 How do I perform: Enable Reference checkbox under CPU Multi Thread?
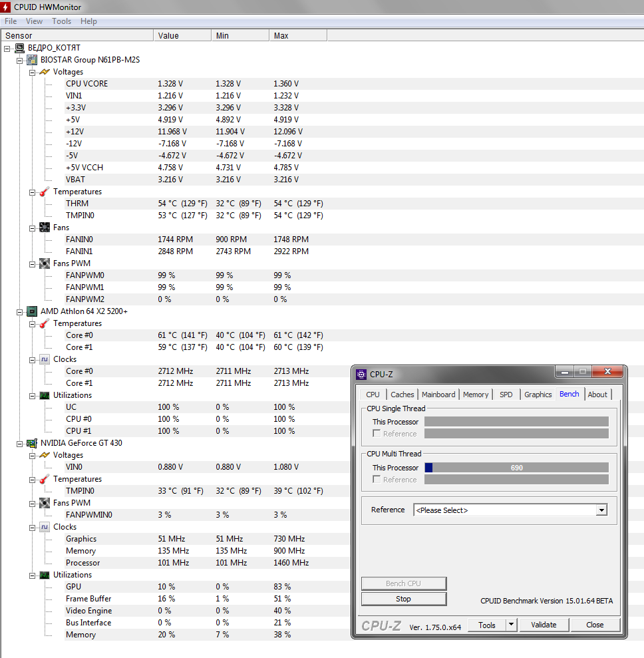coord(377,480)
